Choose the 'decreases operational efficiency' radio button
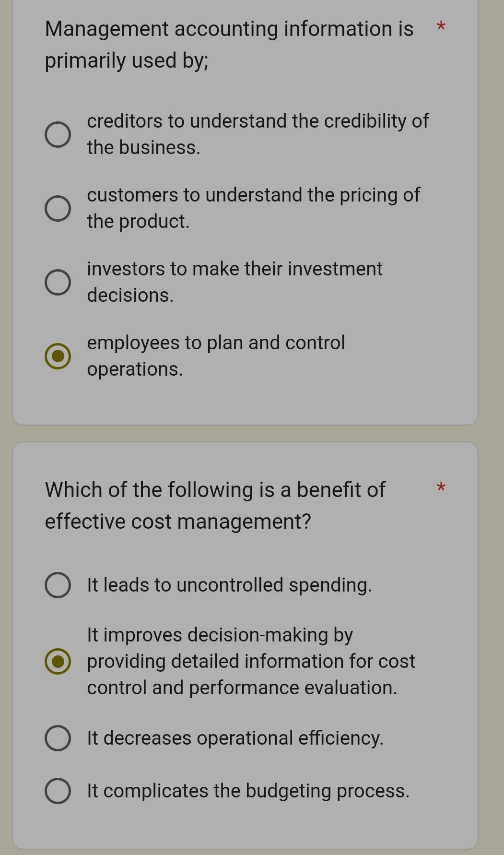This screenshot has width=504, height=855. point(58,738)
